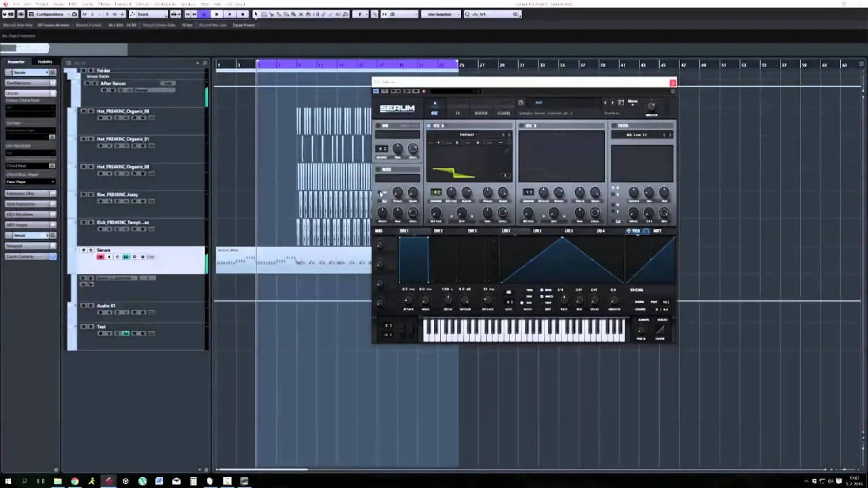Toggle OSC A on/off in Serum
Image resolution: width=868 pixels, height=488 pixels.
tap(429, 125)
